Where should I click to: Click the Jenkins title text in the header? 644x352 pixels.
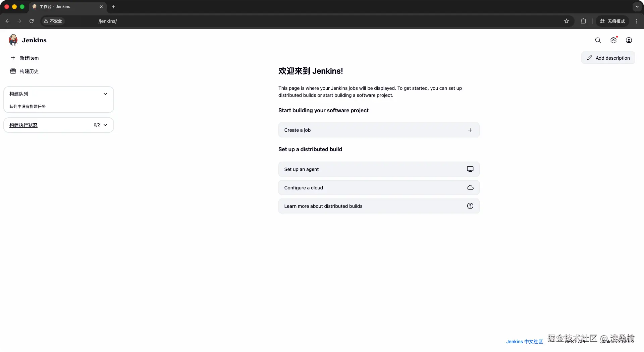34,40
